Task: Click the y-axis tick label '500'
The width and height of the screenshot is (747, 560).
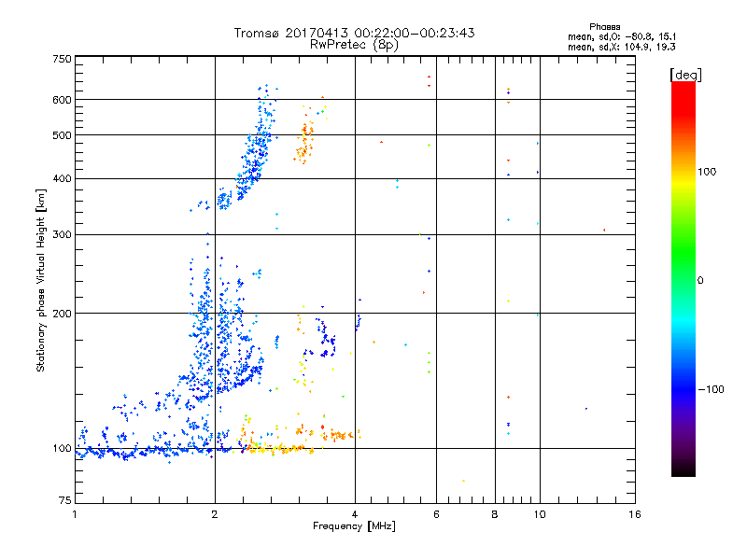Action: (x=63, y=135)
